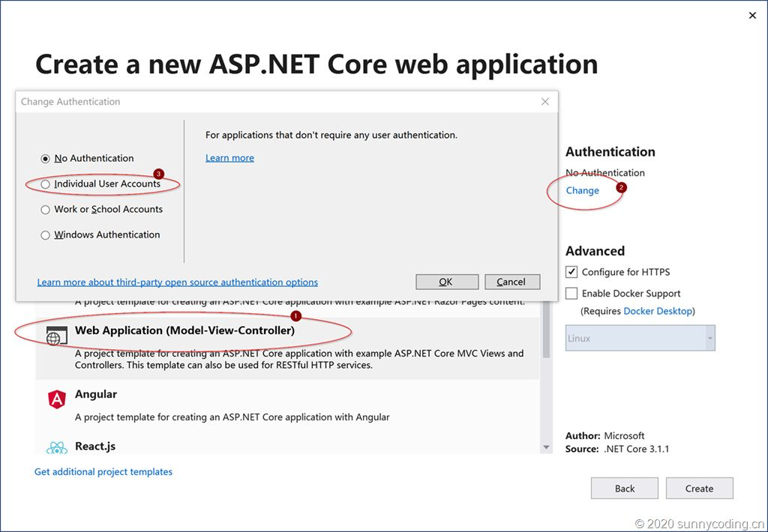Cancel the Change Authentication dialog
The image size is (768, 532).
click(x=511, y=282)
